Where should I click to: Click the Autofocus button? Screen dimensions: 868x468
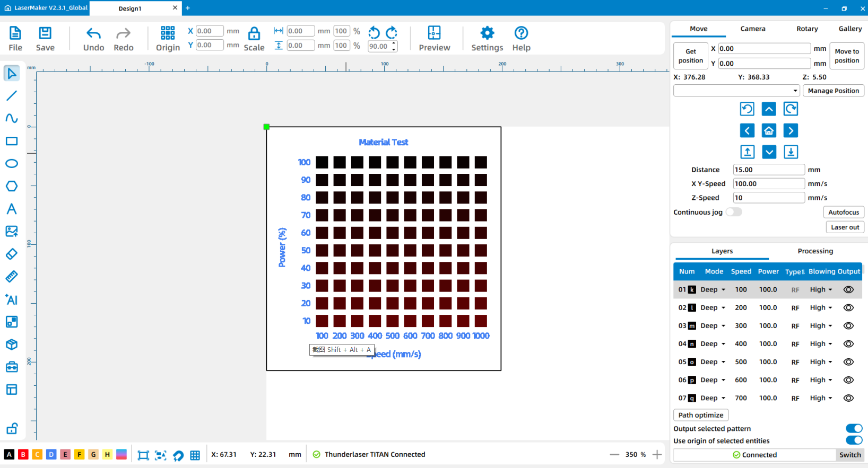pos(843,213)
